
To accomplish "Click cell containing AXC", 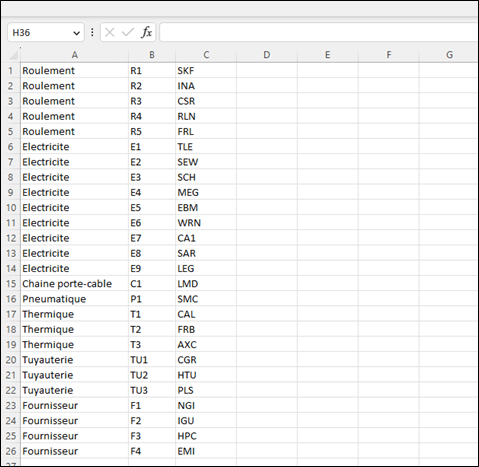I will tap(206, 345).
